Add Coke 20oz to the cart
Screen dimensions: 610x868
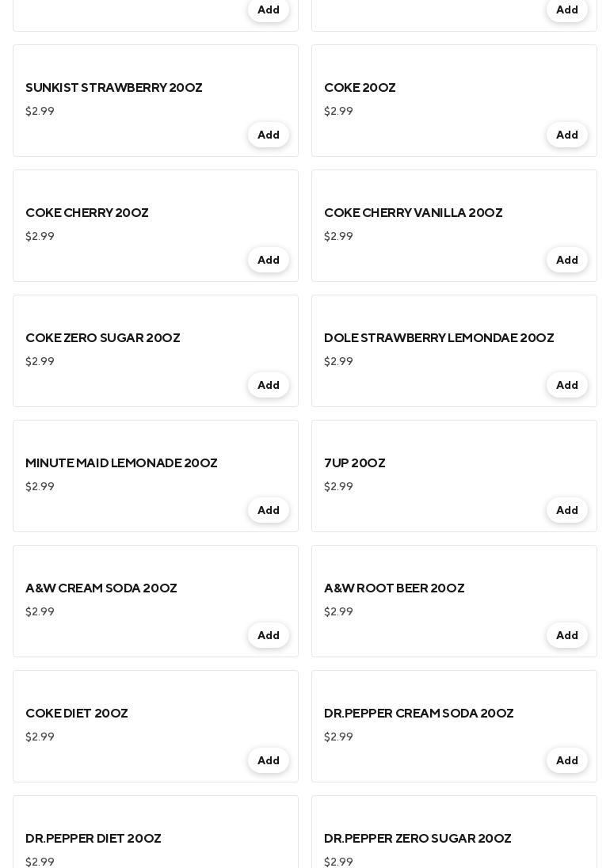point(566,135)
